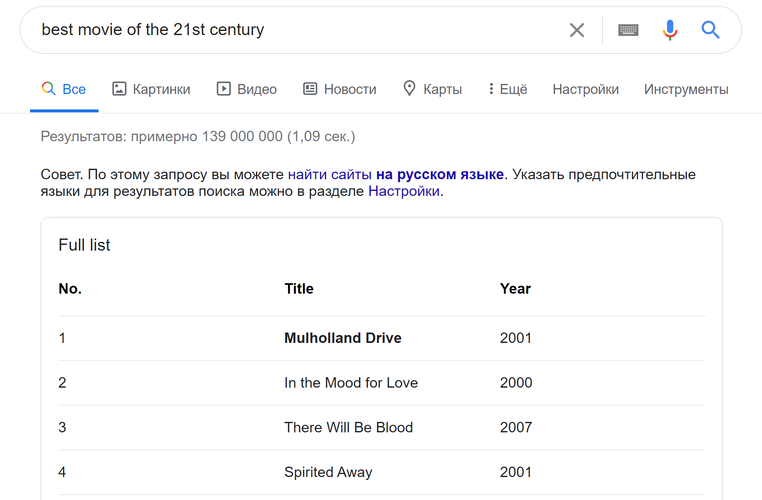Click the There Will Be Blood title

348,427
